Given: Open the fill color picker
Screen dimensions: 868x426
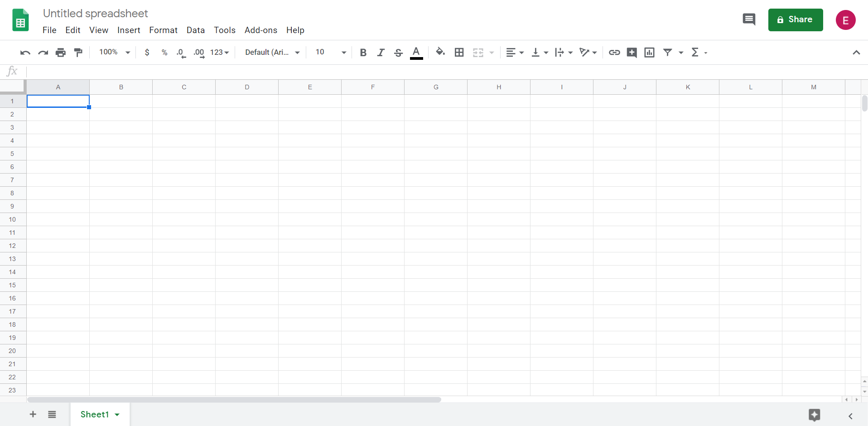Looking at the screenshot, I should (x=440, y=52).
